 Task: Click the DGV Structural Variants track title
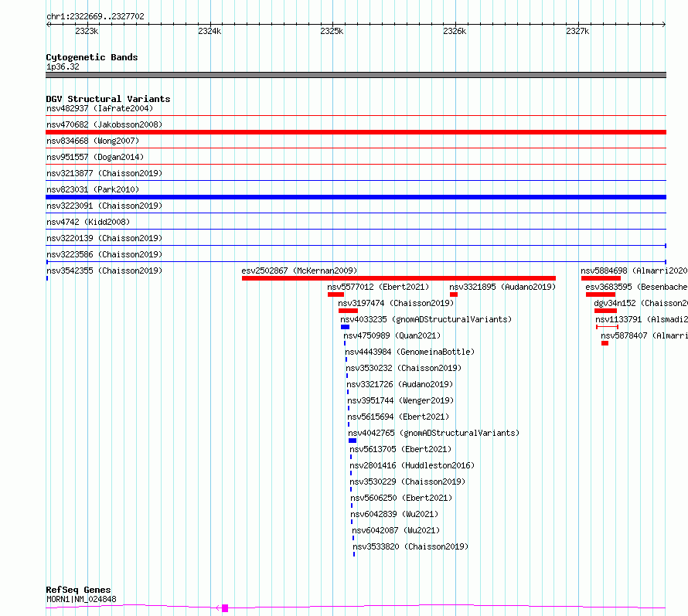point(108,99)
